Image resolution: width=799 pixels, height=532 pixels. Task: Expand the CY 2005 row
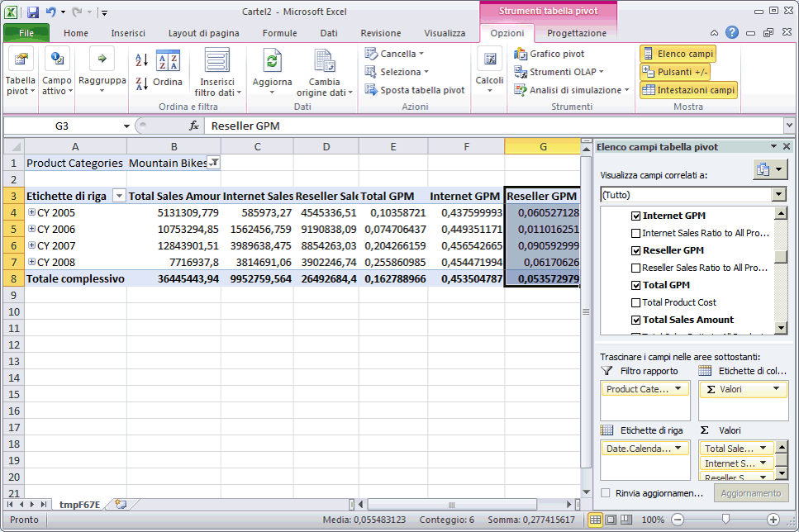point(31,212)
